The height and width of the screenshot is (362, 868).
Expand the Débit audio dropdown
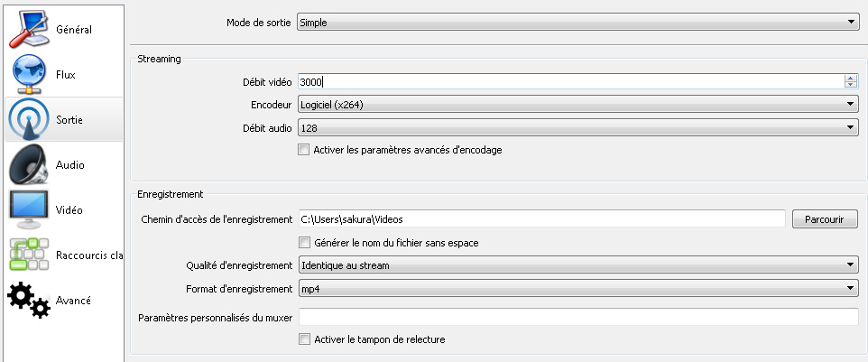click(x=578, y=128)
